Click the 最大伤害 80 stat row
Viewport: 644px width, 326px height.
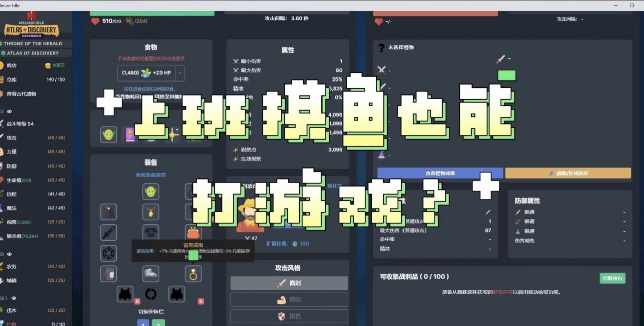click(x=288, y=70)
